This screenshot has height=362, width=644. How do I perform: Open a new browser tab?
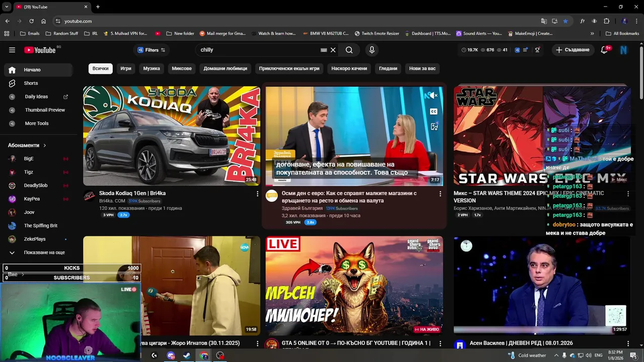click(x=98, y=7)
